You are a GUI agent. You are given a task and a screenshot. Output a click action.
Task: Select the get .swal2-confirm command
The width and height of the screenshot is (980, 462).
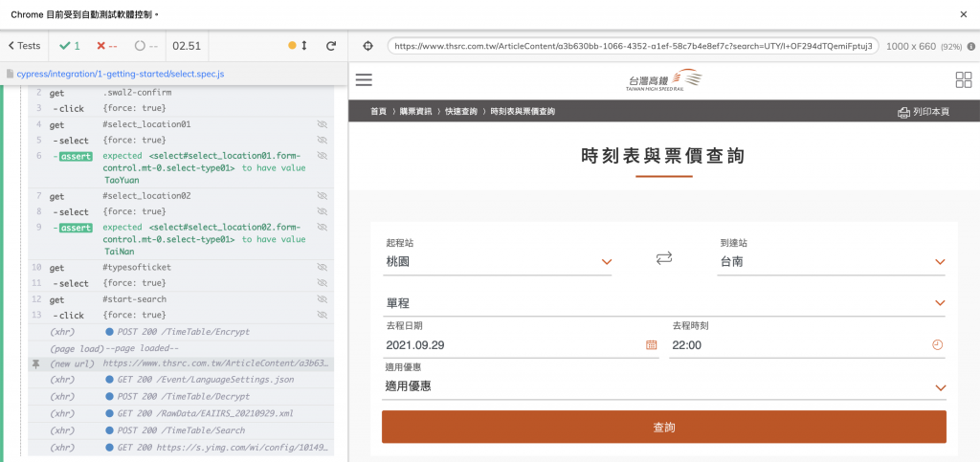(x=181, y=93)
